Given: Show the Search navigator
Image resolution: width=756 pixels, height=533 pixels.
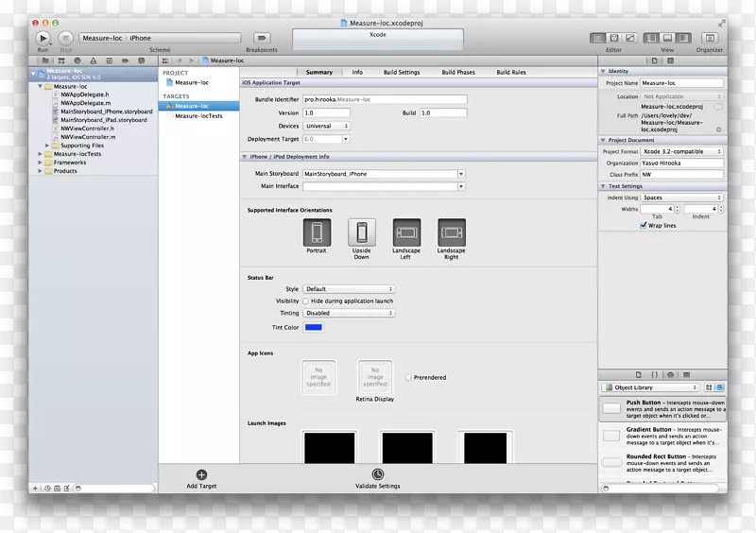Looking at the screenshot, I should [x=77, y=60].
